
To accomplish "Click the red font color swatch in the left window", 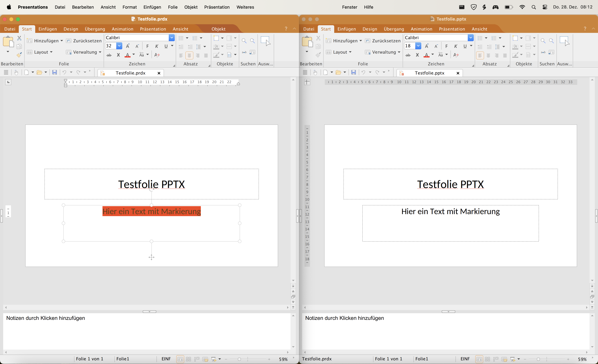I will pyautogui.click(x=127, y=55).
